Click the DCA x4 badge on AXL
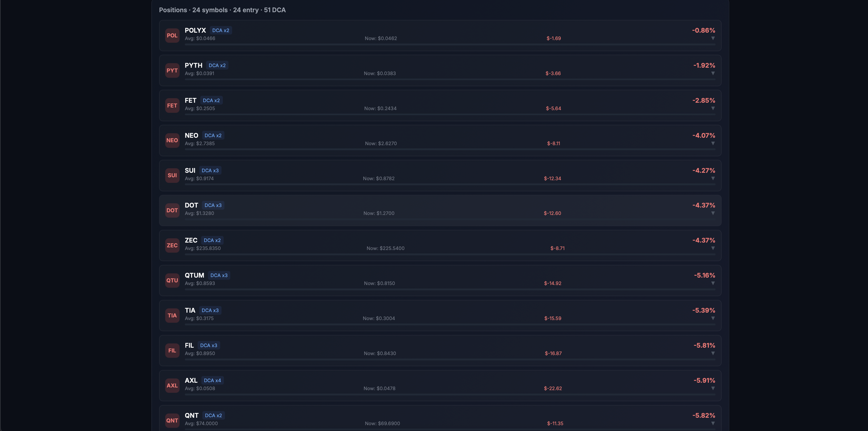The width and height of the screenshot is (868, 431). click(212, 380)
